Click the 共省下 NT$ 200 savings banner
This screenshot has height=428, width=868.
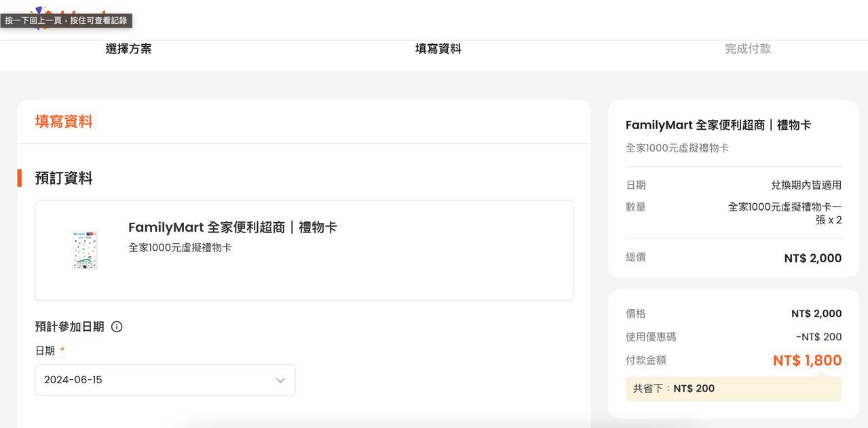pos(733,389)
